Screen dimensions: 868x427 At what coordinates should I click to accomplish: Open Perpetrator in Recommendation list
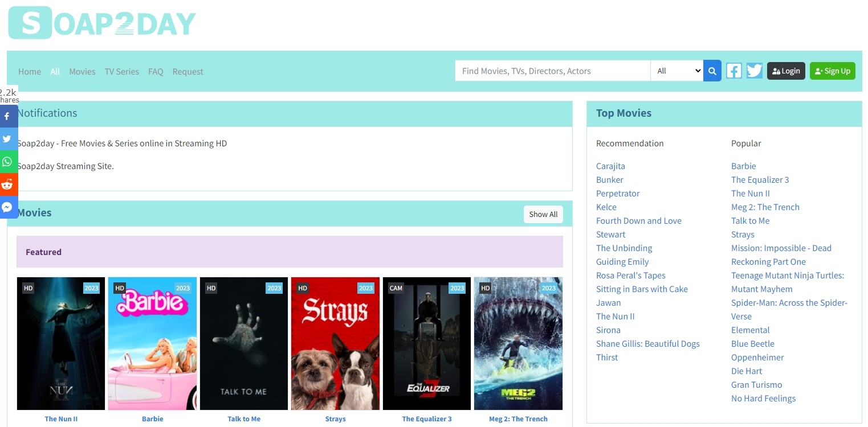click(618, 194)
